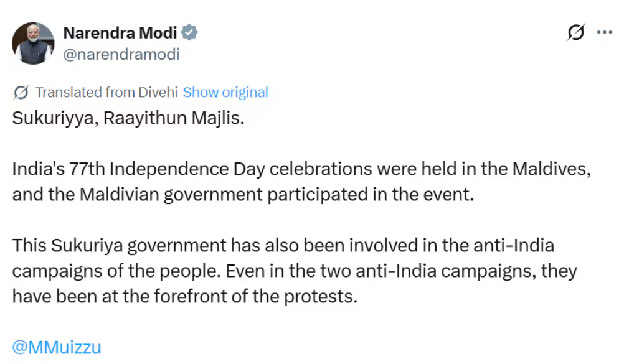Click the three-dots icon to report the post
Image resolution: width=624 pixels, height=364 pixels.
pyautogui.click(x=604, y=32)
